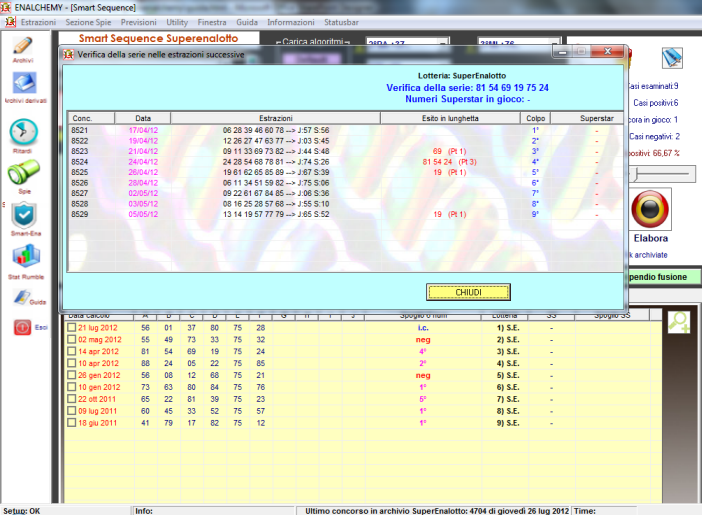Open the Statusbar menu
This screenshot has height=515, width=702.
[x=341, y=22]
